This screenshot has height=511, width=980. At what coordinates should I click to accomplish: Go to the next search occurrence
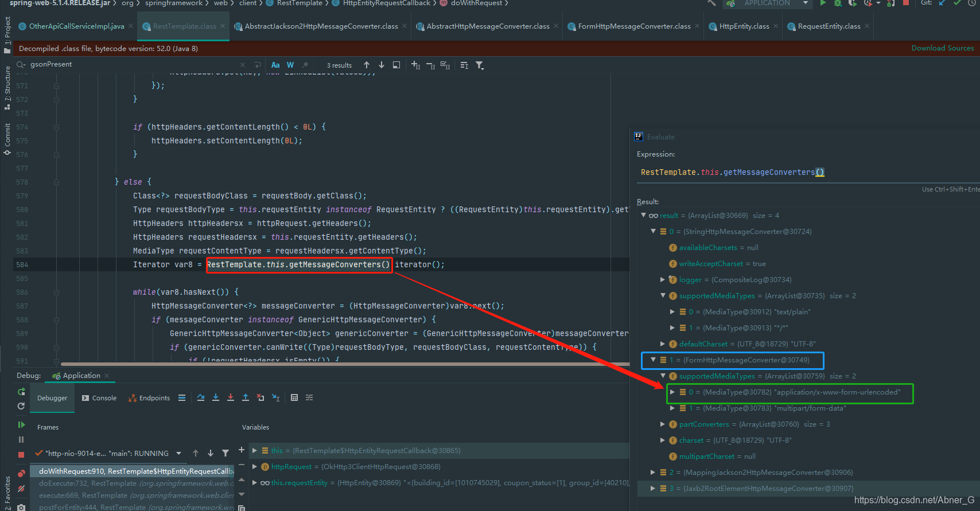tap(382, 65)
